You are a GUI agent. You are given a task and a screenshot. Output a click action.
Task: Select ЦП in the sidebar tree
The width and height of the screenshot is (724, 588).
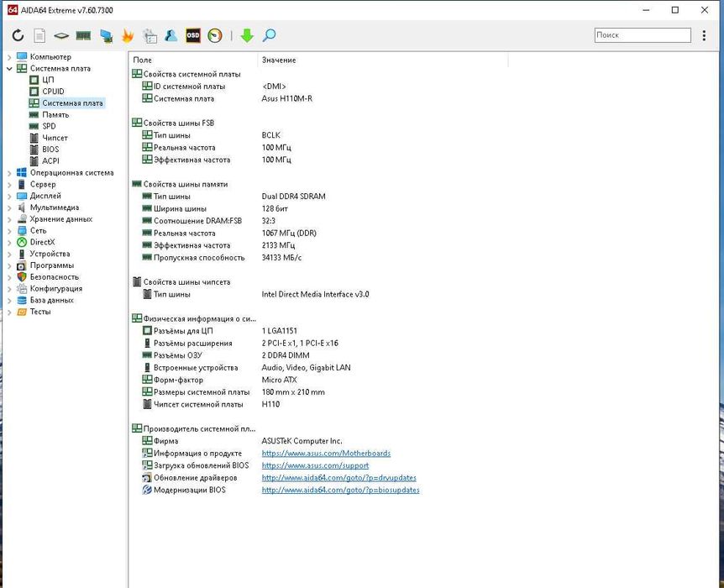click(48, 80)
